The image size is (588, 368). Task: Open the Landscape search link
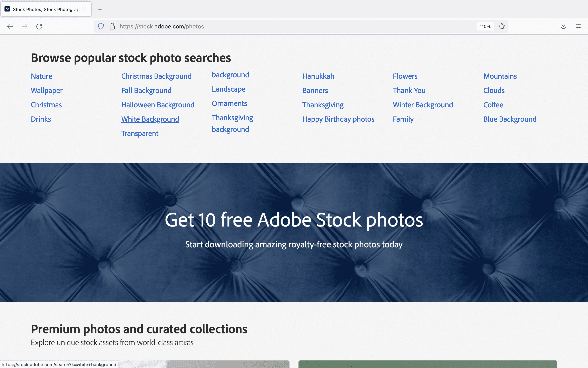pos(229,89)
